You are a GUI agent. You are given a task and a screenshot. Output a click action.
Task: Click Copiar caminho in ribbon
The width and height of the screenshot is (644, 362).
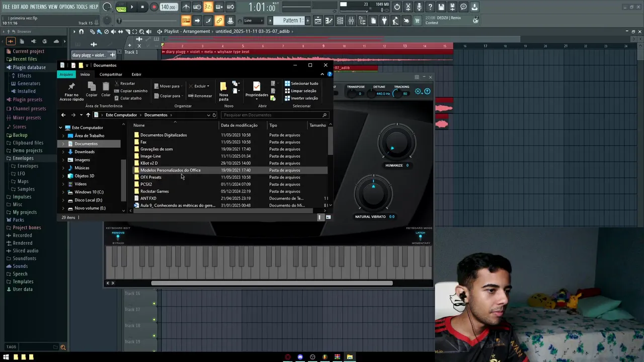131,91
